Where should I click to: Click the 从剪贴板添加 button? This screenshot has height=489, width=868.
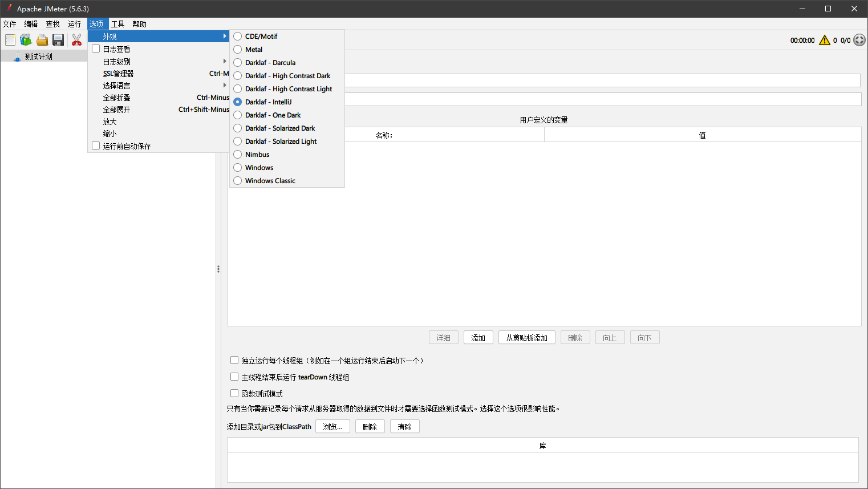527,338
